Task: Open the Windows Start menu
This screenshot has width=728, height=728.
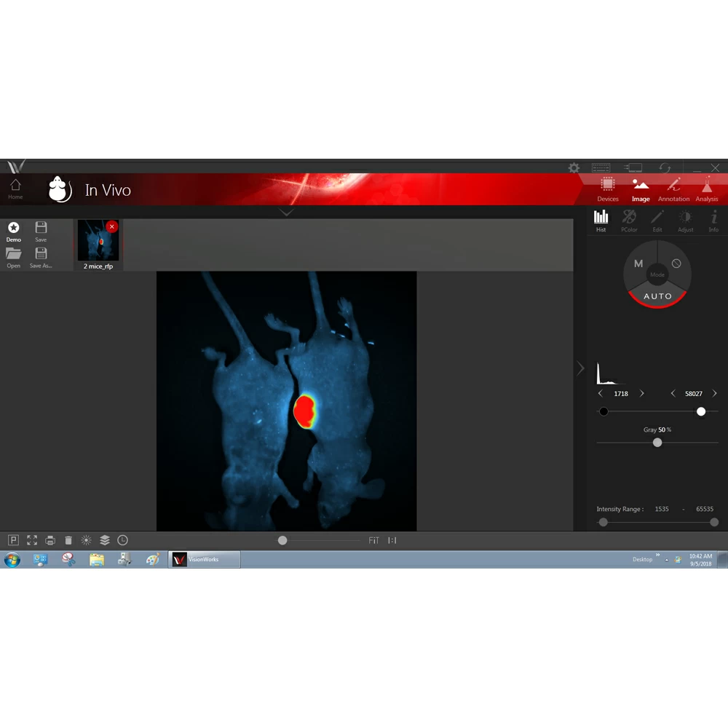Action: click(x=12, y=559)
